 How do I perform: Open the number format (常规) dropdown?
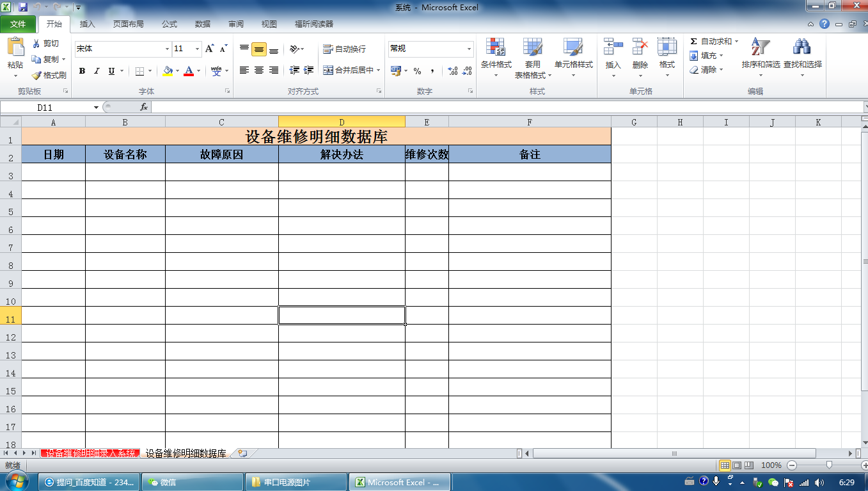pyautogui.click(x=468, y=49)
